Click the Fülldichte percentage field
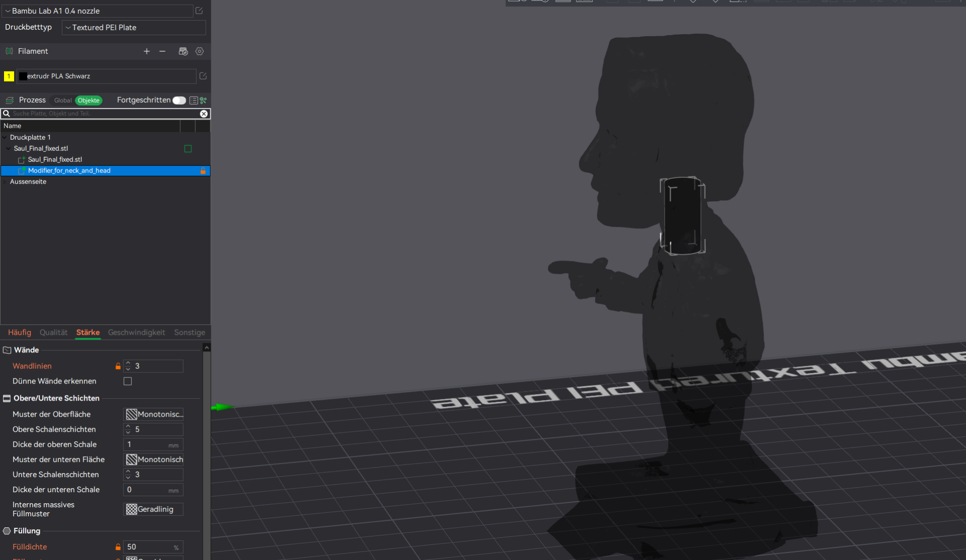This screenshot has height=560, width=966. (x=153, y=547)
